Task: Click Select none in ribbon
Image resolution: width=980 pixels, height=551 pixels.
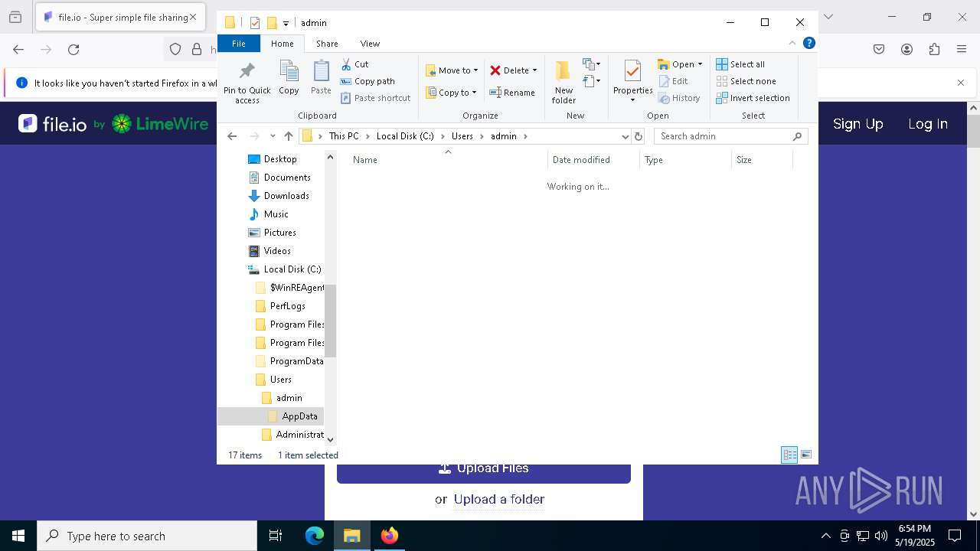Action: point(746,81)
